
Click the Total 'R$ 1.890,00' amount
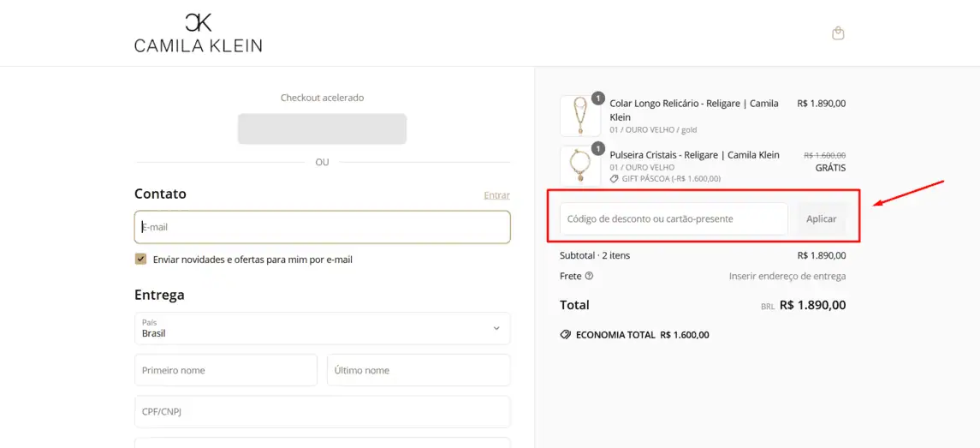[813, 305]
